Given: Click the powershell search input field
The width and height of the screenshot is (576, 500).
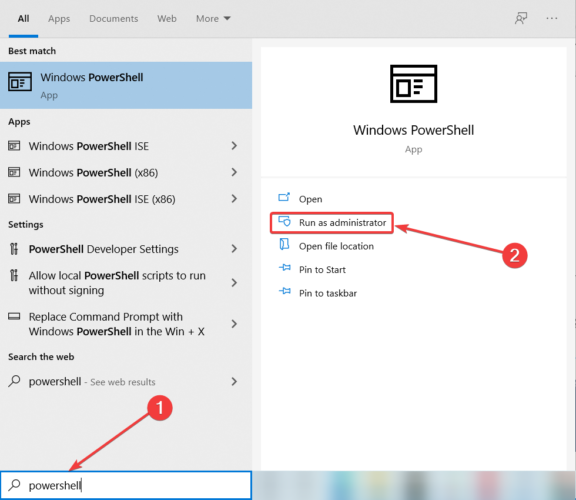Looking at the screenshot, I should pos(126,485).
